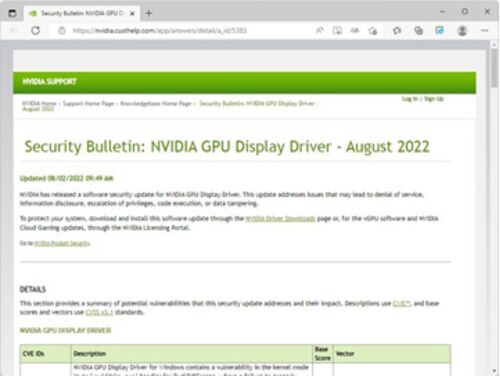The image size is (500, 376).
Task: Select the Security Bulletin NVIDIA GPU tab
Action: pos(82,13)
